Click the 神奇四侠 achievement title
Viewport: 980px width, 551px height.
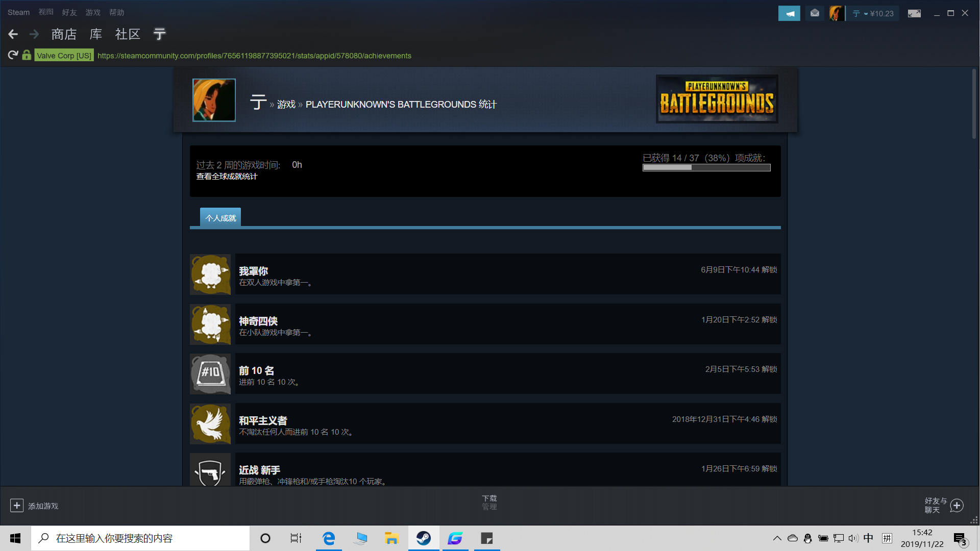click(x=258, y=321)
